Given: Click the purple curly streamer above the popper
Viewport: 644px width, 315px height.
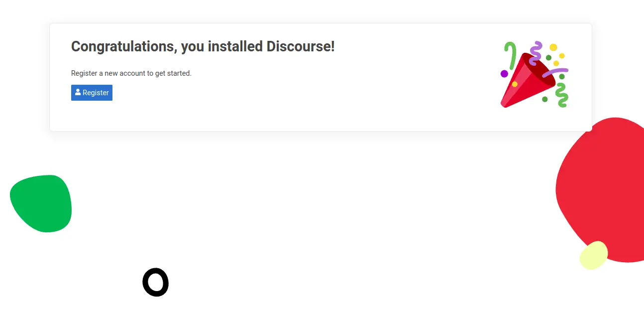Looking at the screenshot, I should point(535,53).
